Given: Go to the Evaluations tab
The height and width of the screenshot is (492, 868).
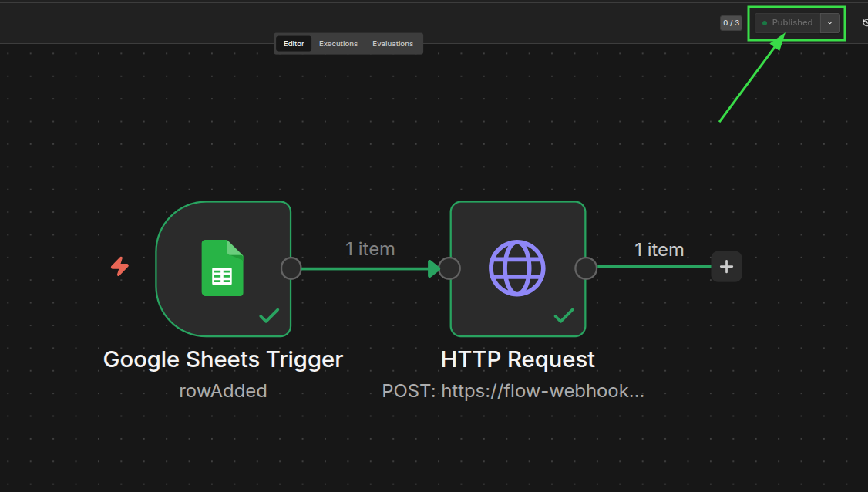Looking at the screenshot, I should pyautogui.click(x=392, y=44).
